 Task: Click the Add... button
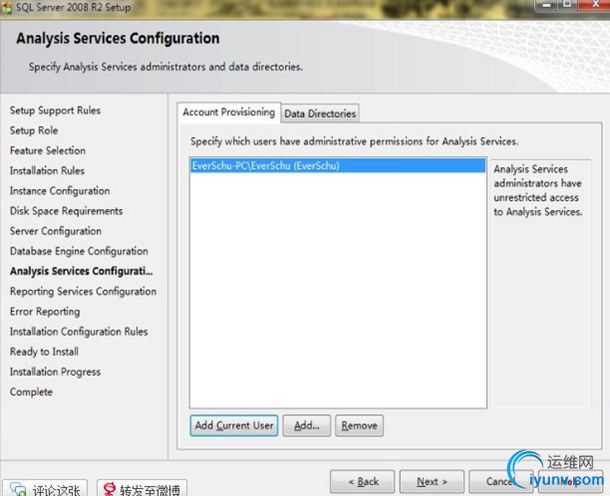tap(307, 426)
